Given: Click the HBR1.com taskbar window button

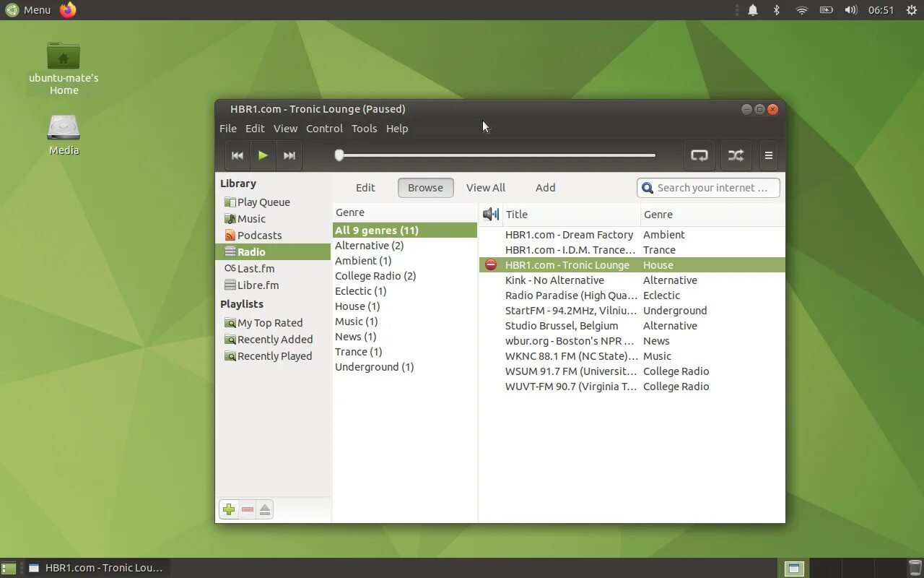Looking at the screenshot, I should click(97, 568).
